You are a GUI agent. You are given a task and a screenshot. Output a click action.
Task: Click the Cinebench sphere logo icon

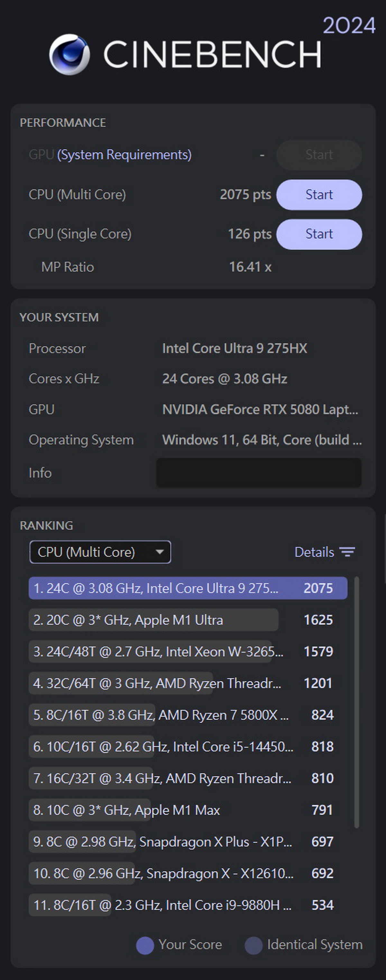coord(69,54)
